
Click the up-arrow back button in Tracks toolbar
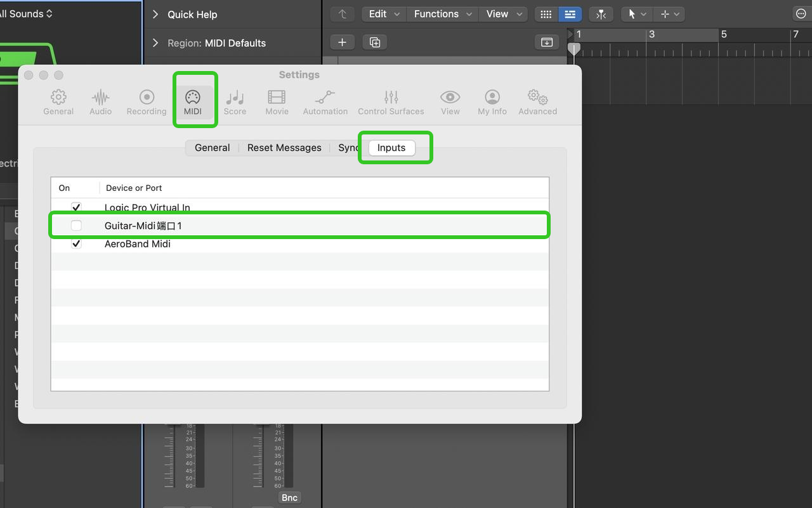(343, 14)
